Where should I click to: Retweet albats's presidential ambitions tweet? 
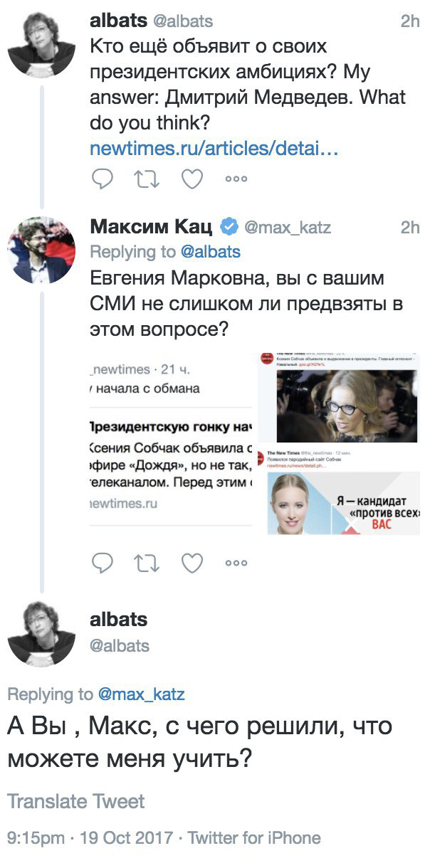(147, 179)
